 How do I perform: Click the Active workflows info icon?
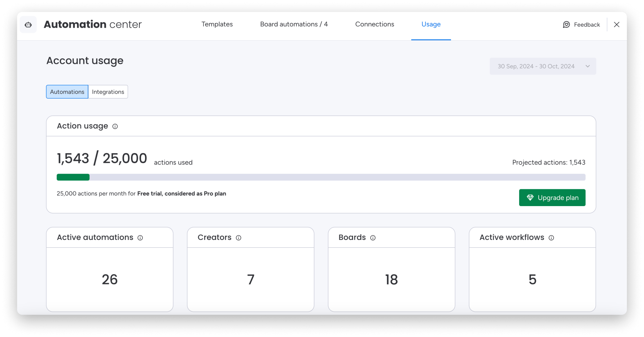pyautogui.click(x=552, y=238)
